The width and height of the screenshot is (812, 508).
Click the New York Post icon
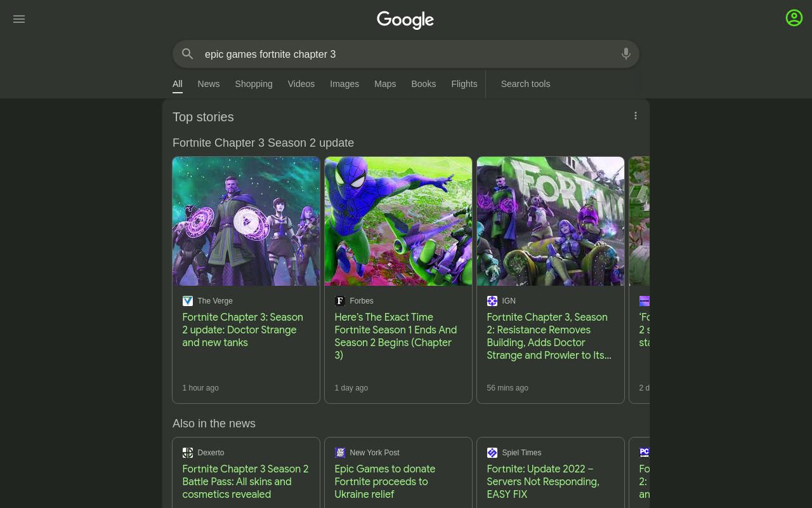pos(340,453)
